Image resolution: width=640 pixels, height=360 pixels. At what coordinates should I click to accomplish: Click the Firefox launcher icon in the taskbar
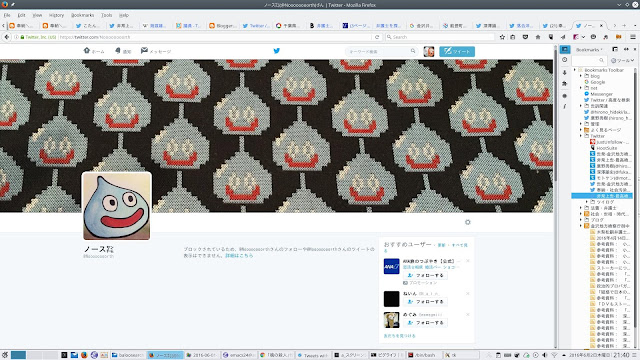[84, 355]
